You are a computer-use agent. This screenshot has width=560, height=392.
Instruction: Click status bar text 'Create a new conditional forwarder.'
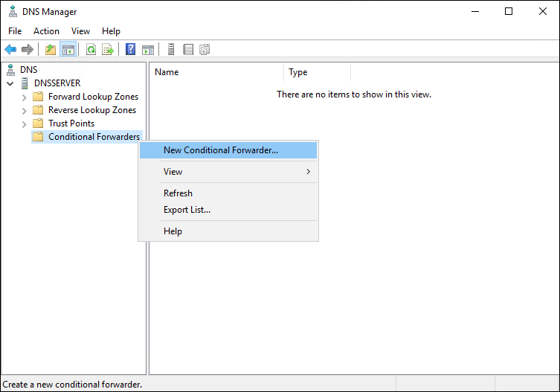coord(72,385)
